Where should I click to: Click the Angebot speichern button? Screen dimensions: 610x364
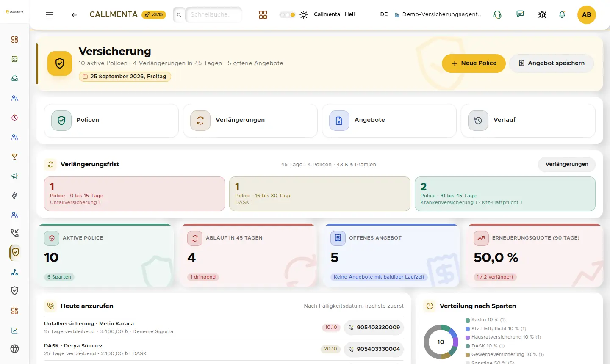coord(552,63)
